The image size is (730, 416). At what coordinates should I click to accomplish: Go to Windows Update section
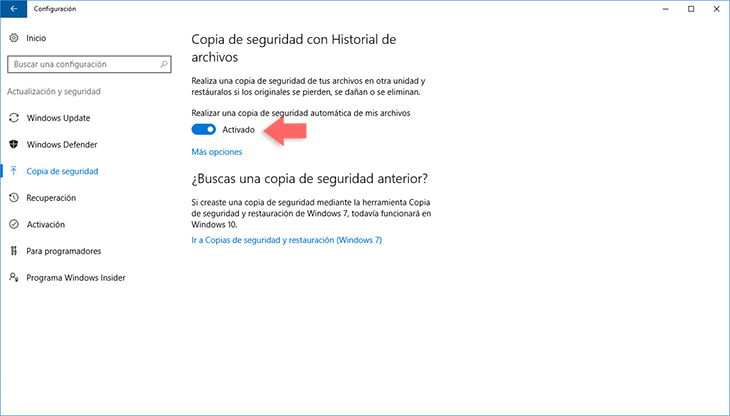(x=58, y=118)
